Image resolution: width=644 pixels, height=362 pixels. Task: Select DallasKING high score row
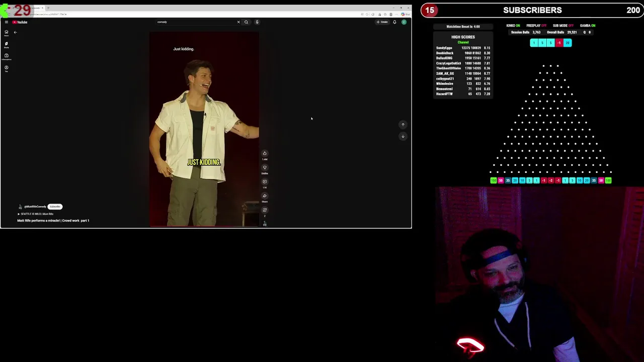point(463,58)
